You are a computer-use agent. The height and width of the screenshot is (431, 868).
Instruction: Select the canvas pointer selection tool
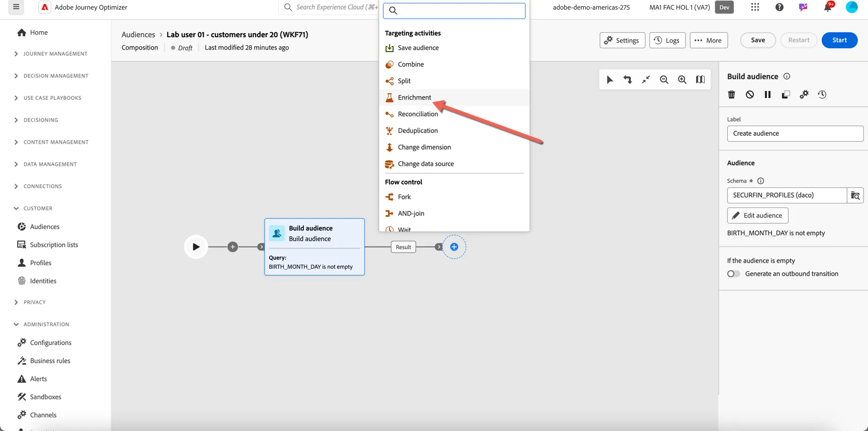tap(609, 79)
